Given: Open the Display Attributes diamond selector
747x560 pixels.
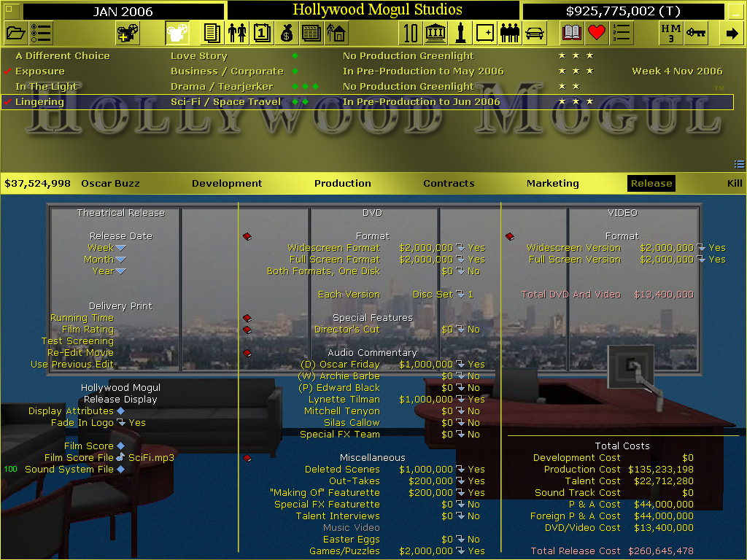Looking at the screenshot, I should [x=120, y=411].
